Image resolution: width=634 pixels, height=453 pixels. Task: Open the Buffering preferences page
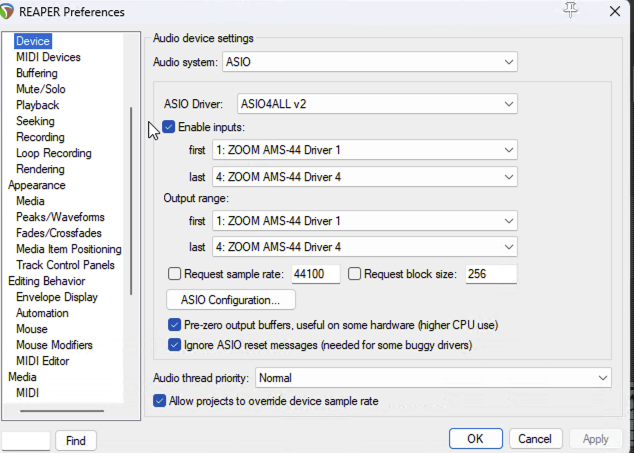37,73
